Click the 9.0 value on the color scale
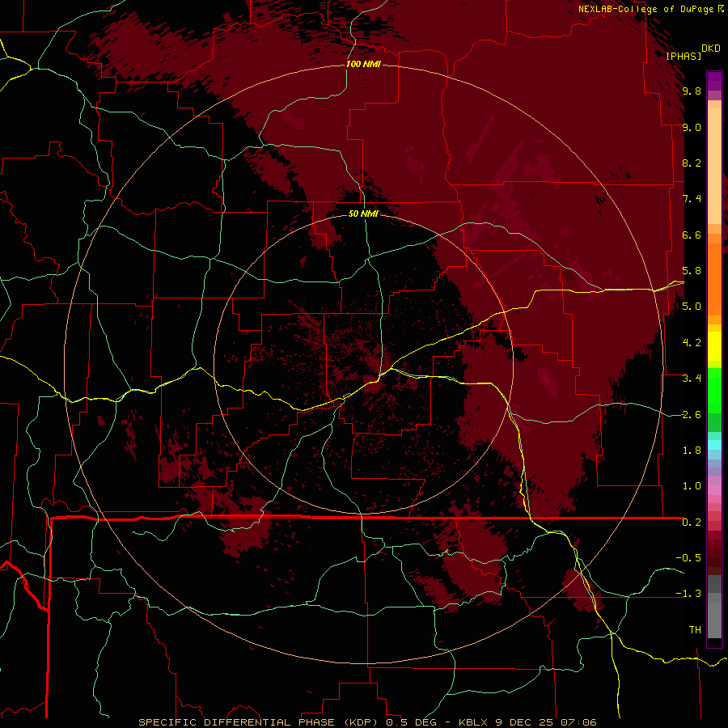The width and height of the screenshot is (728, 728). 692,127
